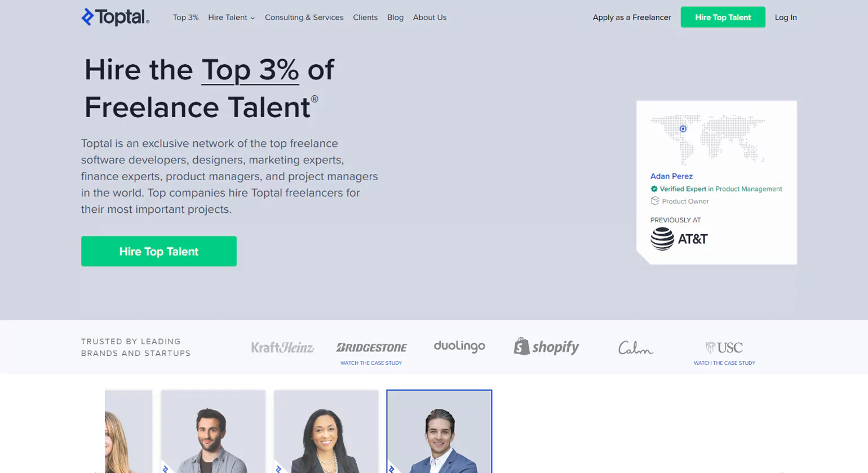
Task: Open the Bridgestone case study
Action: point(372,363)
